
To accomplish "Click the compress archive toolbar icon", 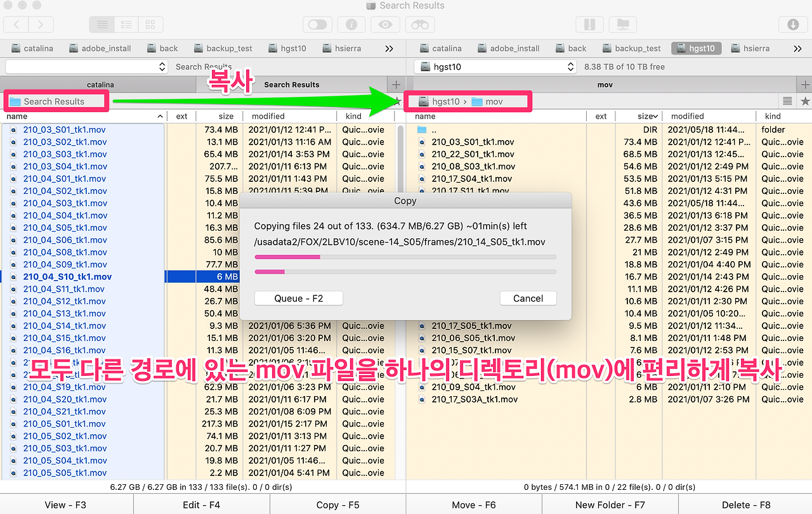I will click(x=589, y=25).
